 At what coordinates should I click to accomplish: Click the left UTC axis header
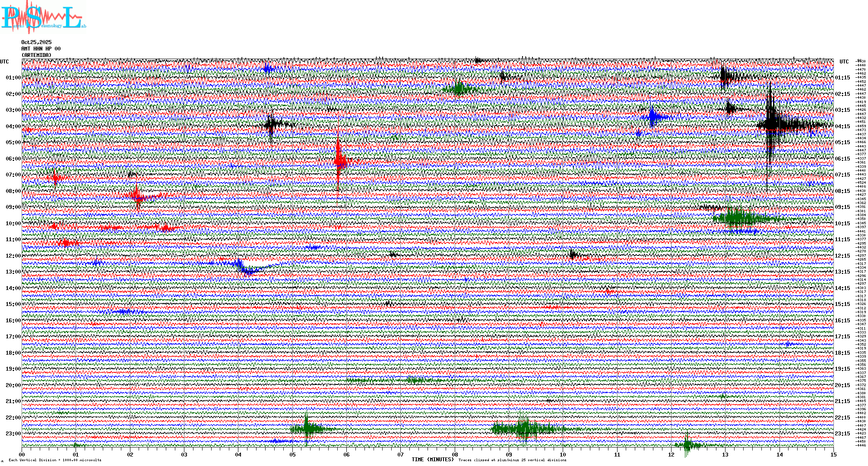4,62
